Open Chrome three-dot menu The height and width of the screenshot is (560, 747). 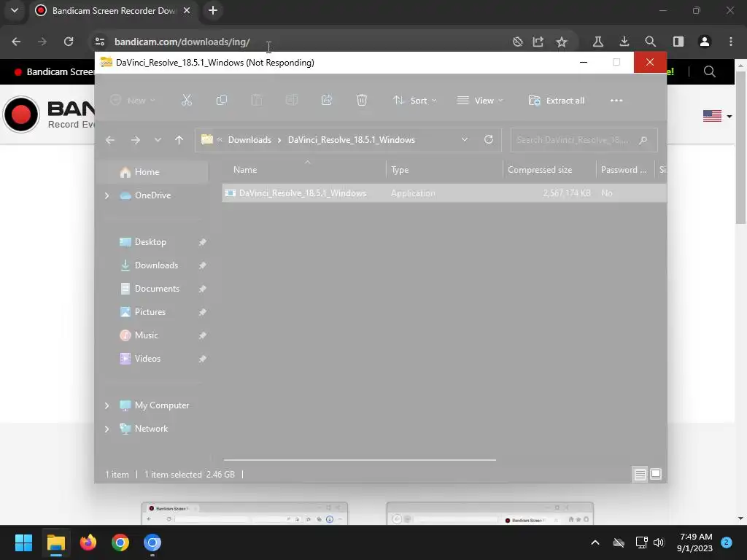(731, 42)
